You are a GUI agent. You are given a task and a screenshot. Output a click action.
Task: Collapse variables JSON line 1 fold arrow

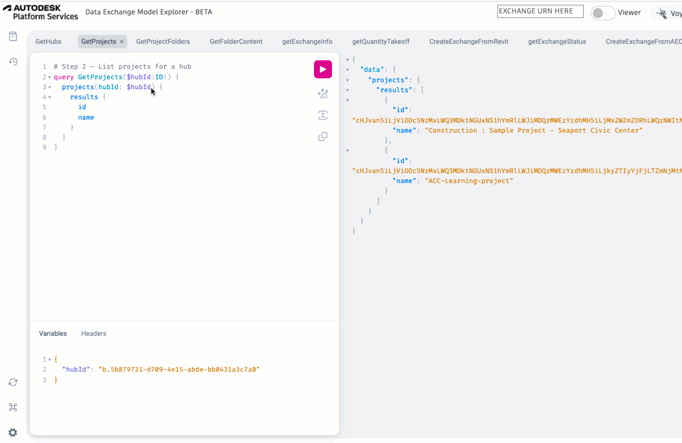click(x=50, y=360)
